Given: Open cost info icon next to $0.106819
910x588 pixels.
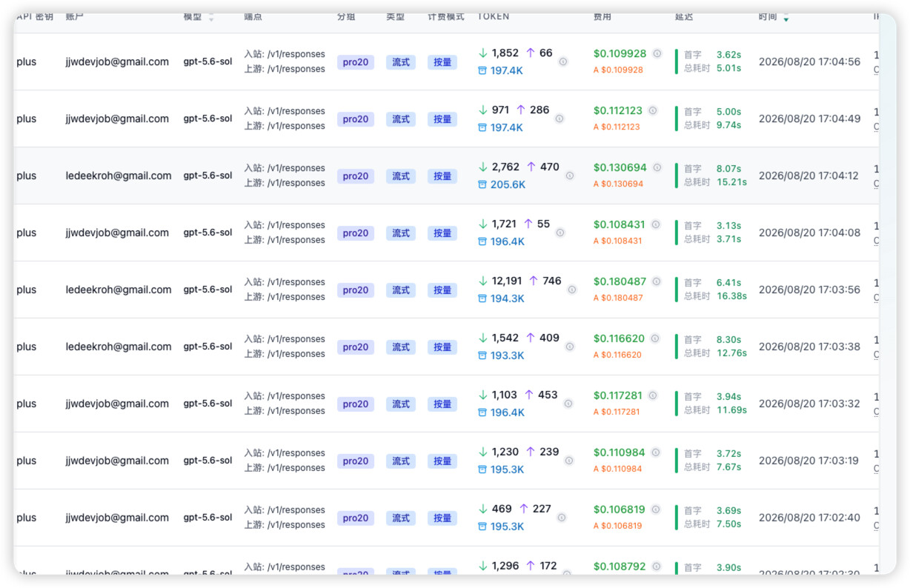Looking at the screenshot, I should click(x=656, y=510).
